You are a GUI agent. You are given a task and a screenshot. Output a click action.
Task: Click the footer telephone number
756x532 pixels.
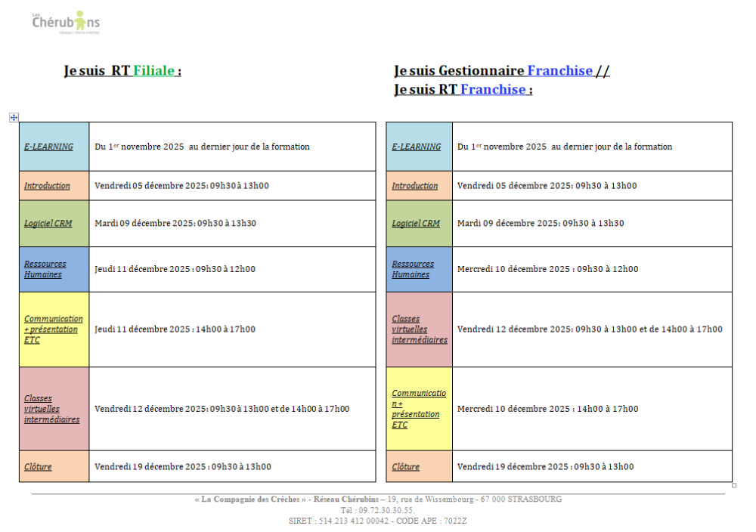coord(378,510)
